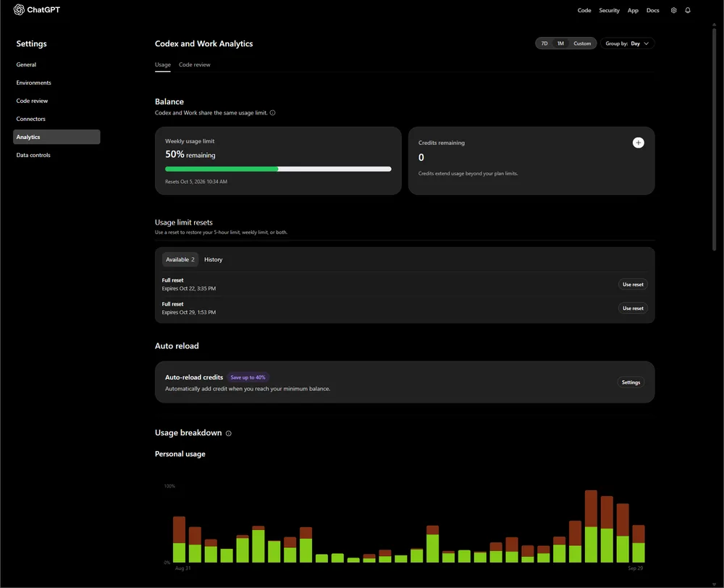
Task: Click 'Resets Oct 5, 2026 10:34 AM' text
Action: tap(196, 182)
